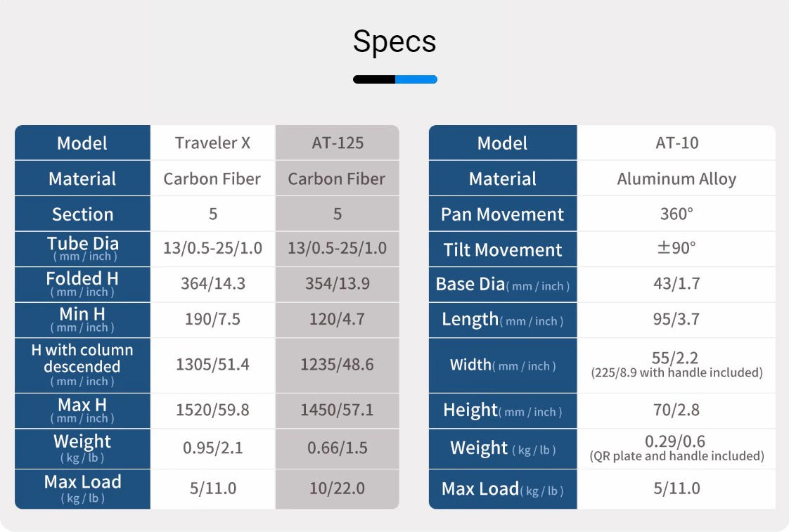This screenshot has height=532, width=789.
Task: Click 'Model' label in the Traveler X row
Action: pos(82,143)
